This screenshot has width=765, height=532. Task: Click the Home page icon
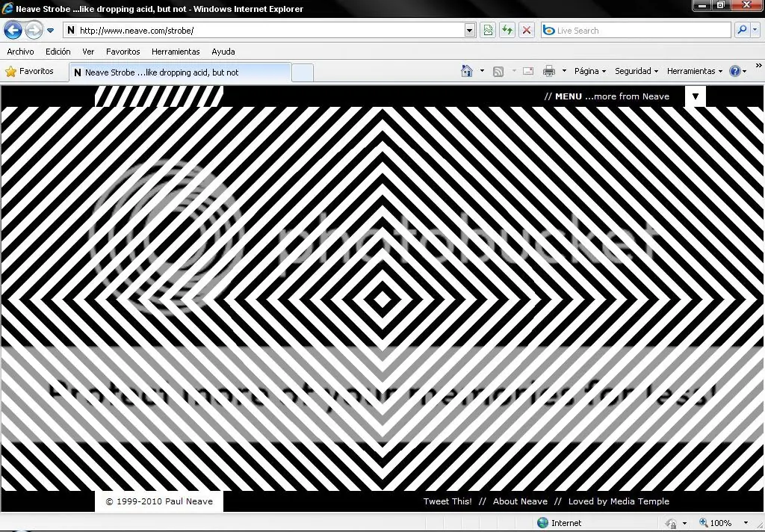467,71
